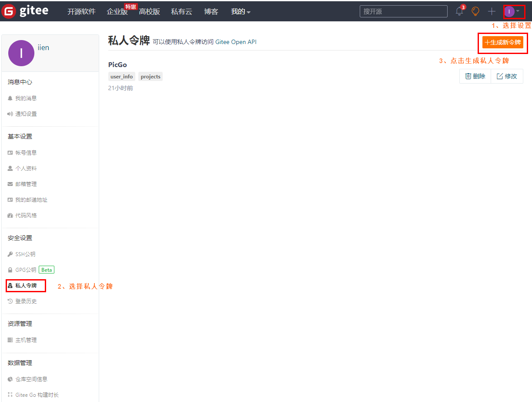532x402 pixels.
Task: Open 高校版 in top navigation
Action: point(149,12)
